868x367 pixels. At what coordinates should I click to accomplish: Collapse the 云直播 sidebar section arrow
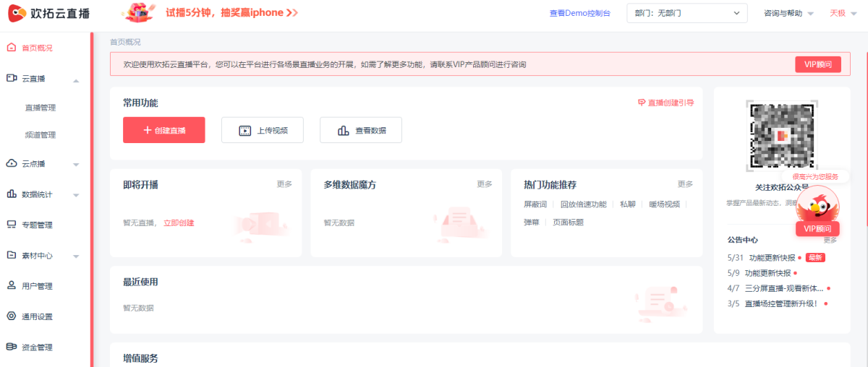(x=76, y=79)
